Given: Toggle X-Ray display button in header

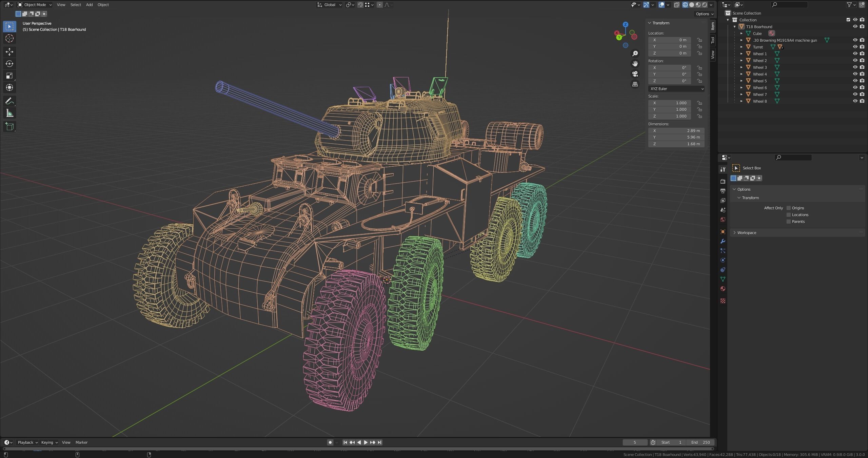Looking at the screenshot, I should [x=676, y=5].
